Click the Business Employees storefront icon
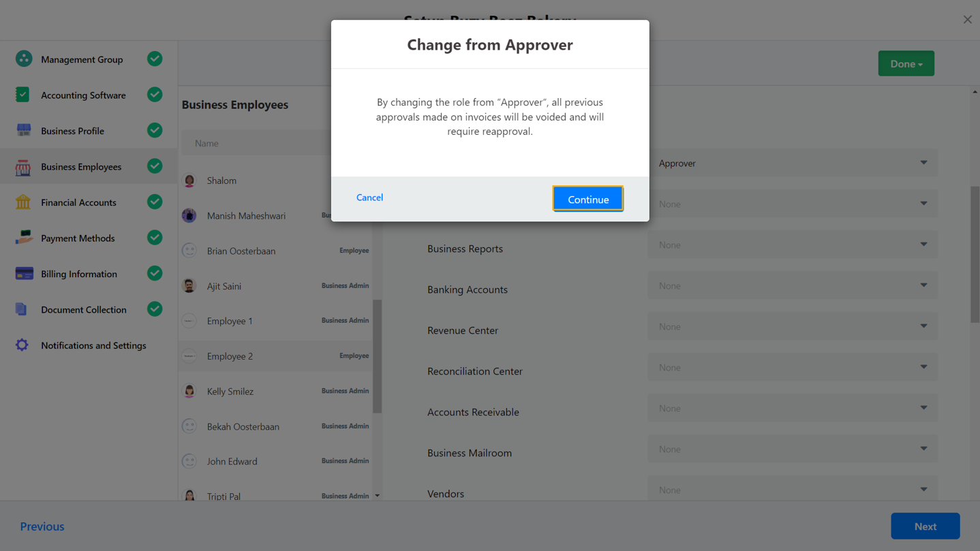The height and width of the screenshot is (551, 980). pyautogui.click(x=24, y=166)
